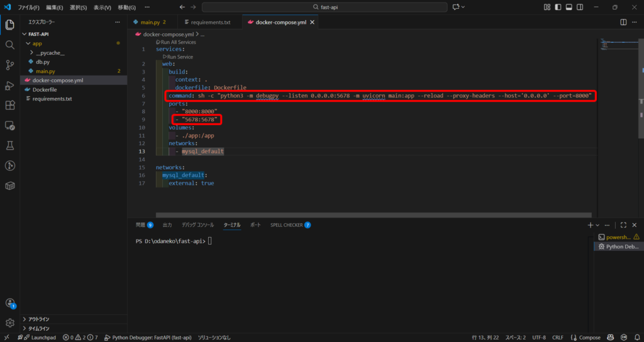Screen dimensions: 644x342
Task: Toggle the primary sidebar layout button
Action: click(558, 7)
